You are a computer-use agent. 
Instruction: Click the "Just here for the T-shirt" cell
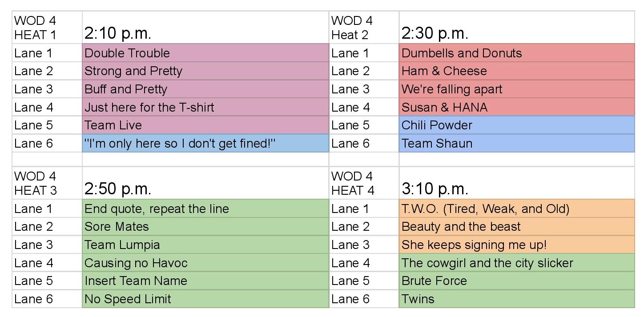point(205,107)
